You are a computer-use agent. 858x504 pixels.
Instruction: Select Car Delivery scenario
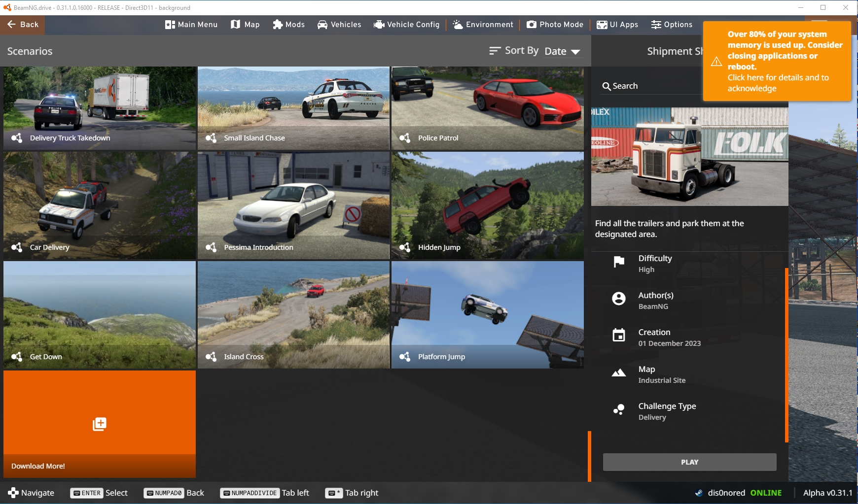click(100, 205)
